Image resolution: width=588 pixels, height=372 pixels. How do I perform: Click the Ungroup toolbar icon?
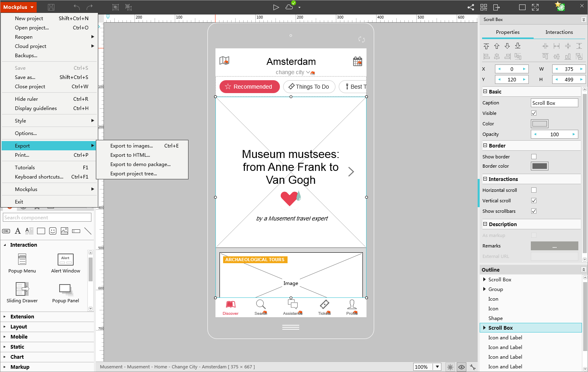pos(128,7)
